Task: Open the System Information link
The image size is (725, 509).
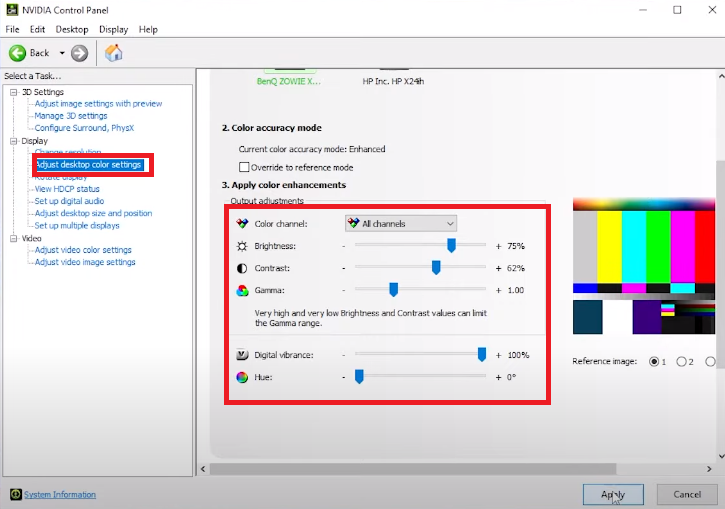Action: tap(60, 494)
